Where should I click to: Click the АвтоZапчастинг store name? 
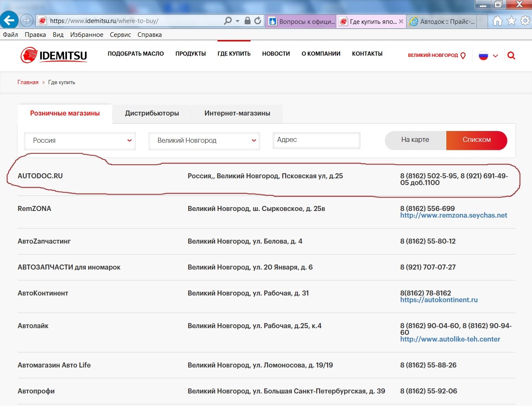tap(44, 241)
